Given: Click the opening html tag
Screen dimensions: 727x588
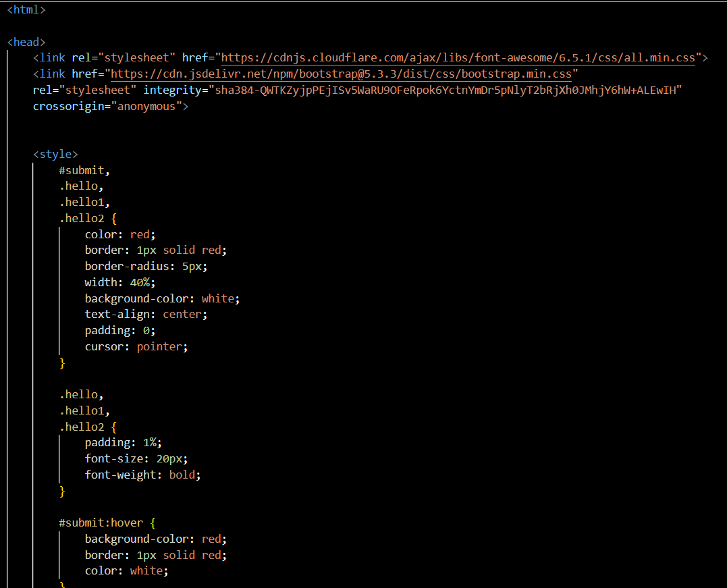Looking at the screenshot, I should click(x=26, y=10).
